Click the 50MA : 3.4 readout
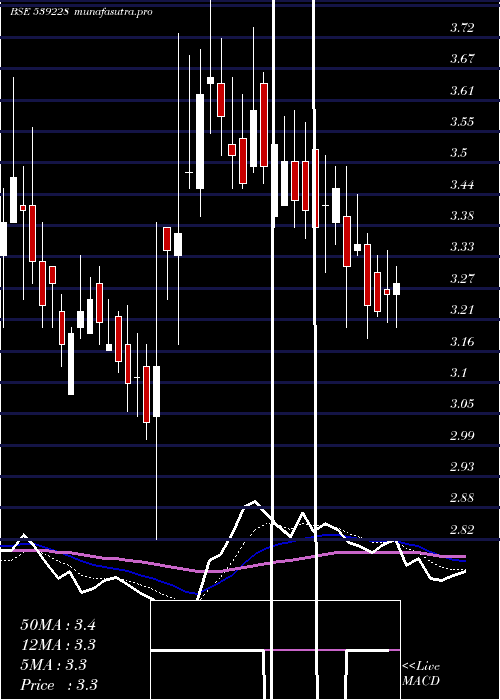The height and width of the screenshot is (700, 500). coord(58,625)
